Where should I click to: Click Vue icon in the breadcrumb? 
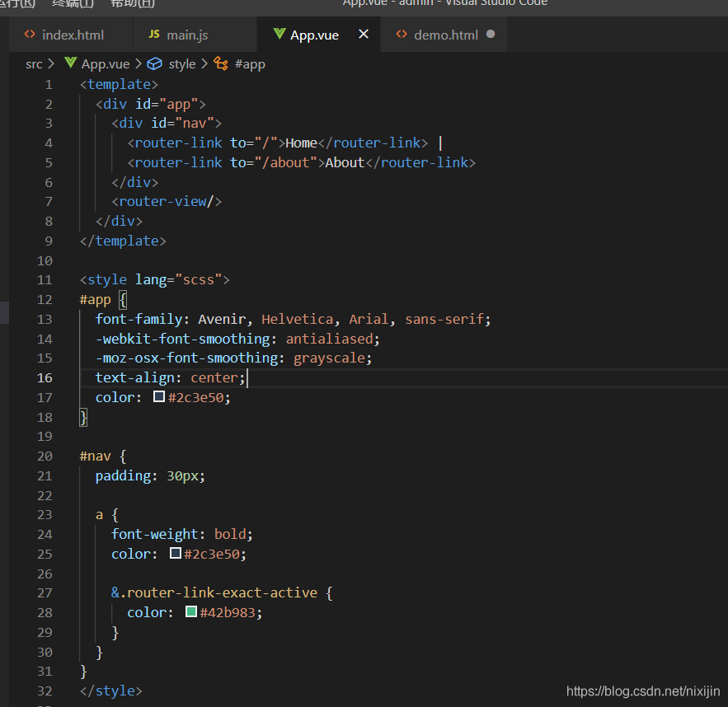71,63
